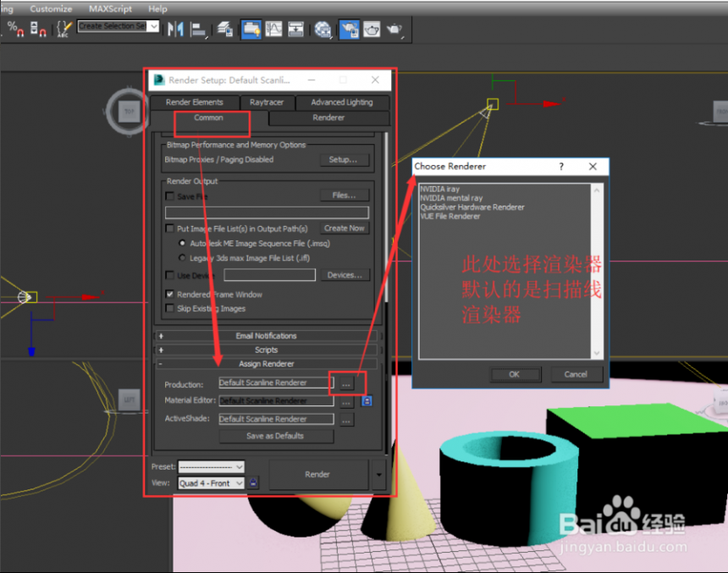Screen dimensions: 728x573
Task: Click the Render Output file path field
Action: point(267,212)
